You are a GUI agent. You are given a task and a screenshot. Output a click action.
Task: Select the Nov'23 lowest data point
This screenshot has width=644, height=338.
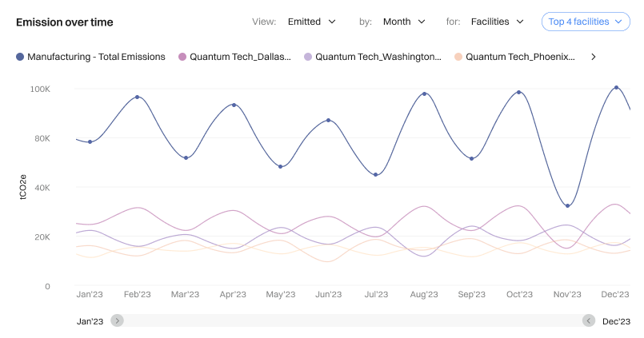(x=568, y=206)
